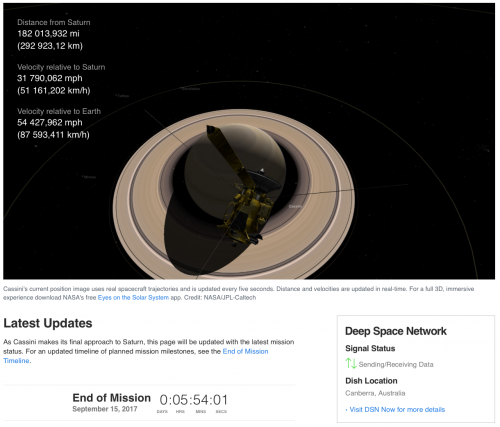500x427 pixels.
Task: Click the Distance from Saturn readout
Action: tap(54, 34)
